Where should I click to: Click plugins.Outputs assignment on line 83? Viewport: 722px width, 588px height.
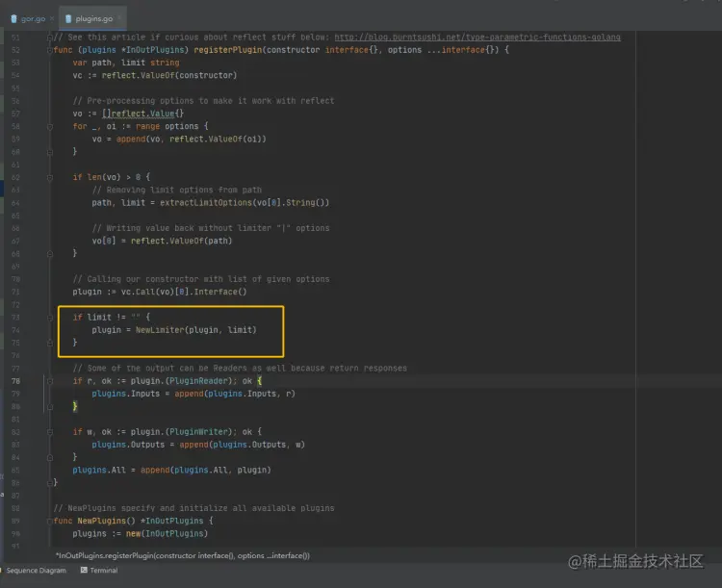pyautogui.click(x=198, y=445)
